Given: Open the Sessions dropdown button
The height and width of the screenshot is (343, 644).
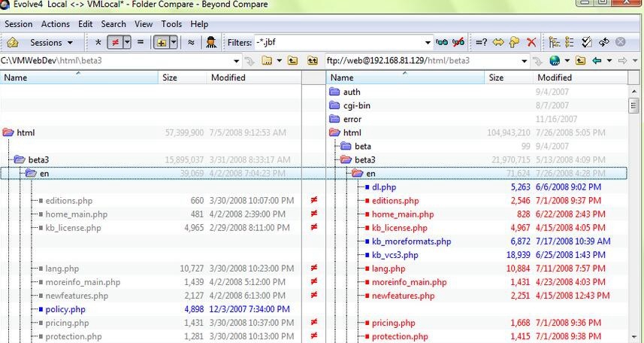Looking at the screenshot, I should (x=51, y=42).
